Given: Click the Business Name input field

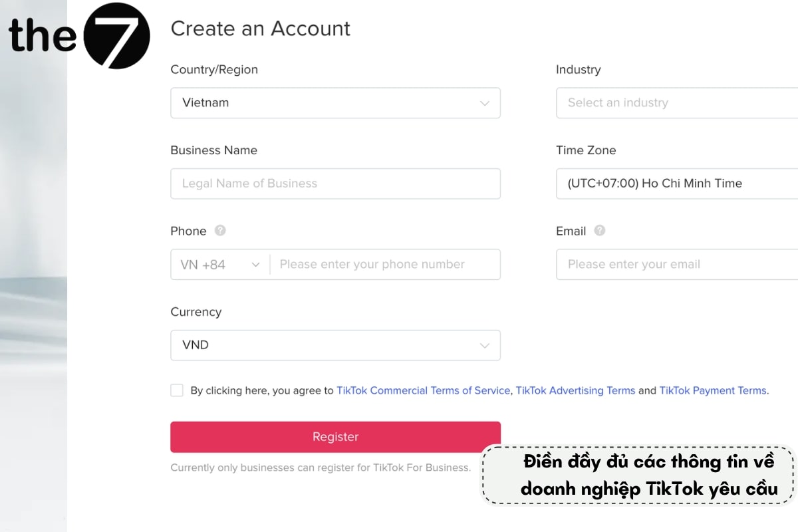Looking at the screenshot, I should coord(335,184).
